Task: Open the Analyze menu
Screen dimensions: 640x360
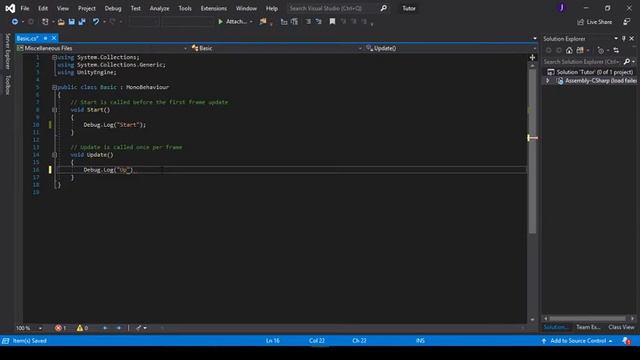Action: pos(159,8)
